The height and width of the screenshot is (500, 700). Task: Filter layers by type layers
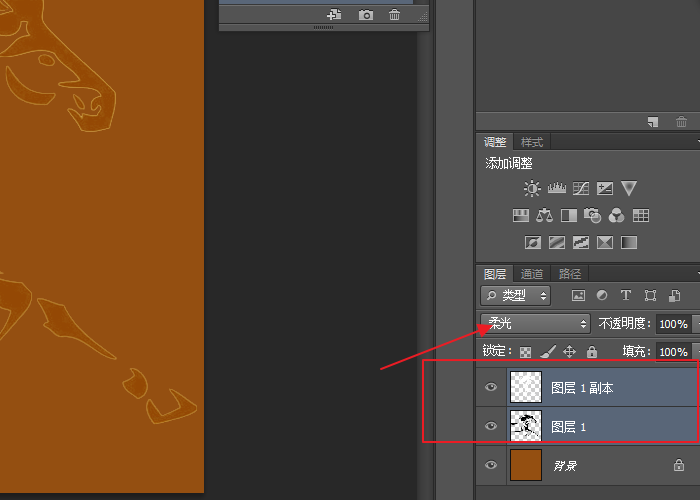625,295
